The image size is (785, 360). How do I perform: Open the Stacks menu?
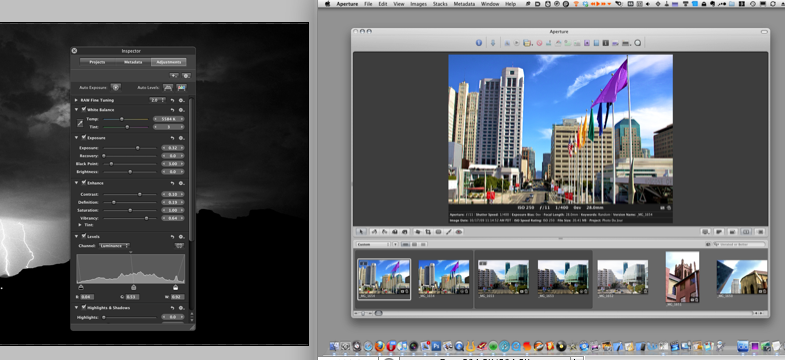(x=440, y=4)
